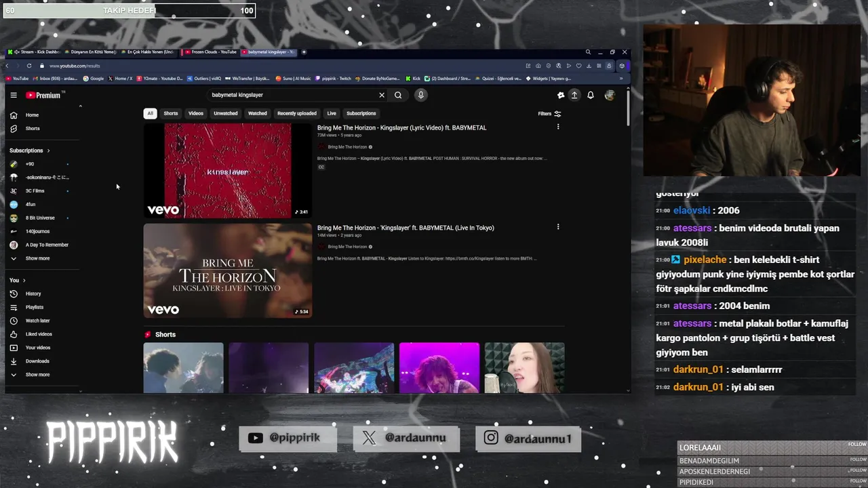Open YouTube notifications bell
This screenshot has width=868, height=488.
pyautogui.click(x=591, y=96)
